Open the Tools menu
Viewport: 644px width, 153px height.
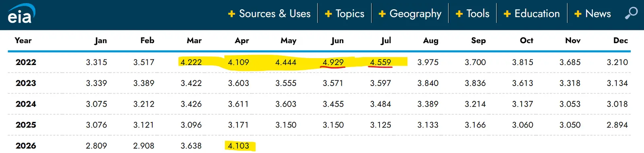473,14
